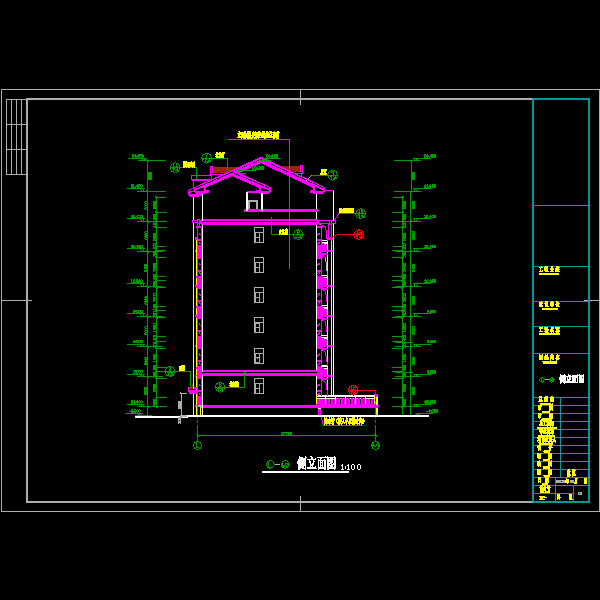Select the right axis bubble below the building

point(375,445)
